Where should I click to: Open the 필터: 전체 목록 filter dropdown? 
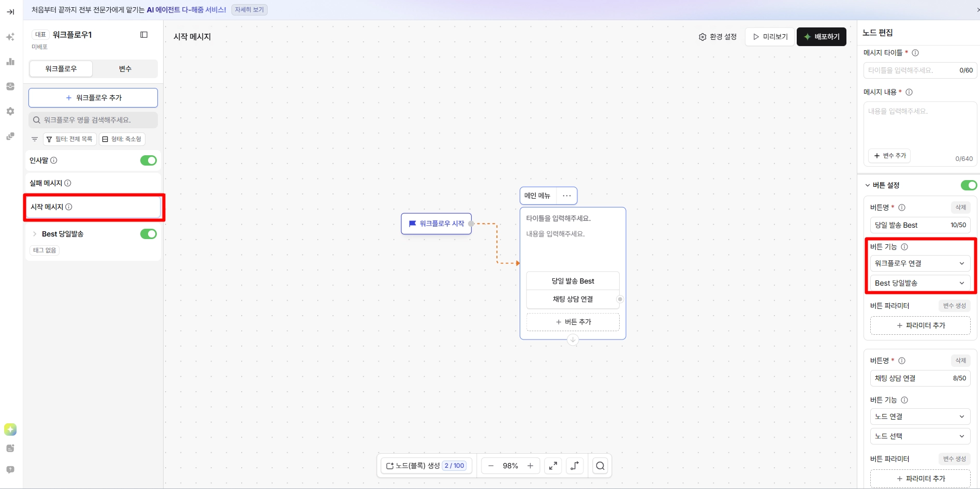point(70,139)
